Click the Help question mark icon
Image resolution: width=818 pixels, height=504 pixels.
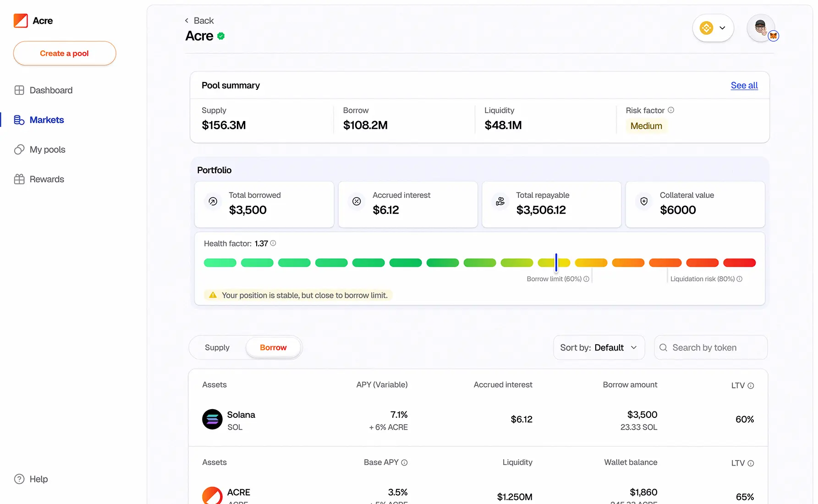(x=19, y=479)
